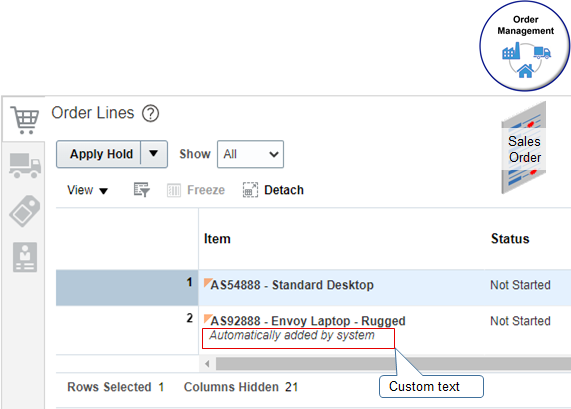Click the changed indicator on AS54888 row
Screen dimensions: 571x409
point(208,282)
